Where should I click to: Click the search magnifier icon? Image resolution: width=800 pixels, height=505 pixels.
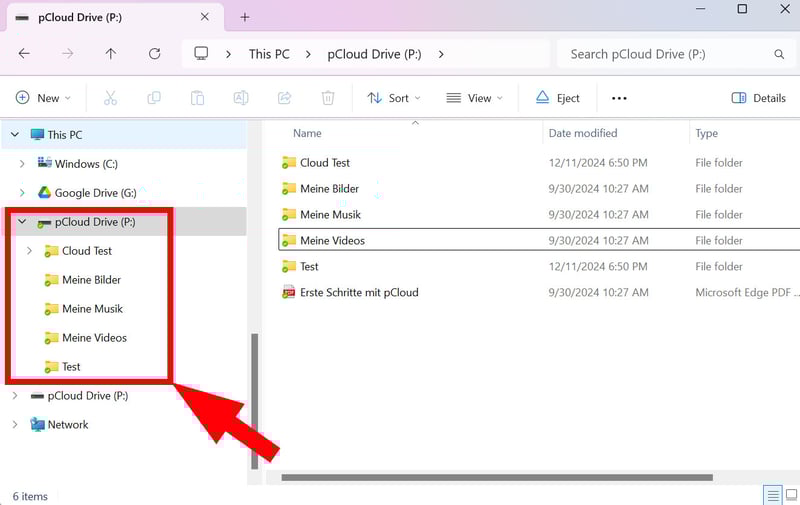(779, 54)
